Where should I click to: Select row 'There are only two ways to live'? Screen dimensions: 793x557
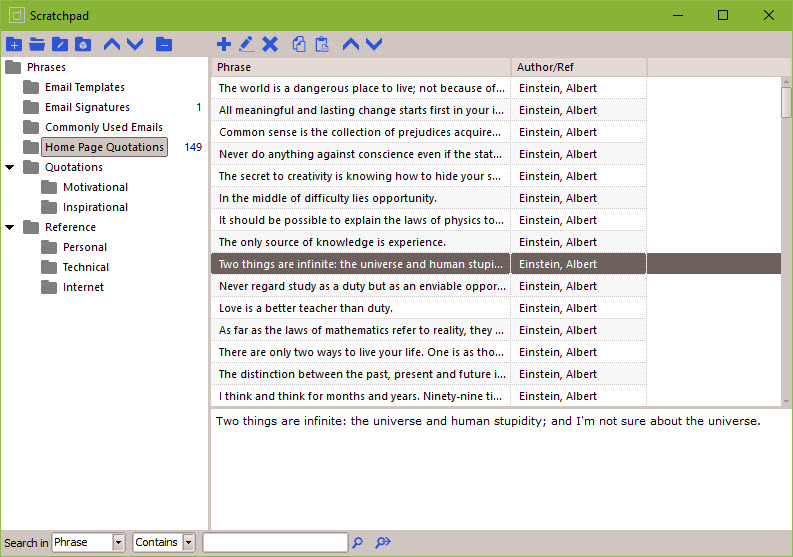pos(429,352)
